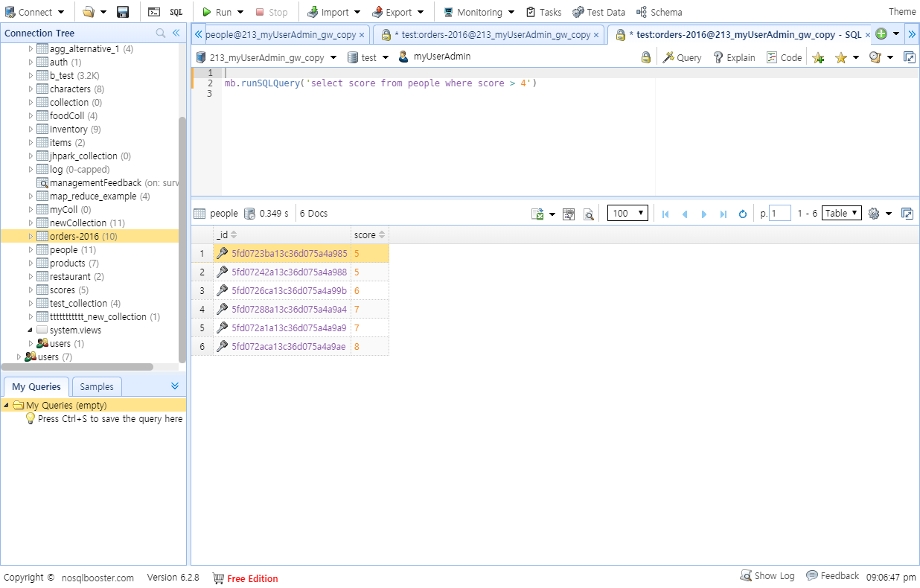
Task: Open the Table view mode dropdown
Action: (841, 213)
